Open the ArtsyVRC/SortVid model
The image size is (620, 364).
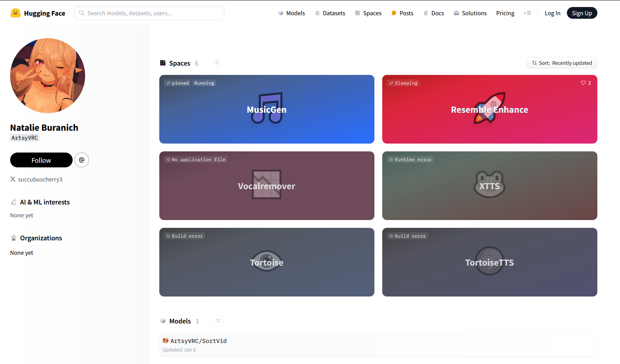point(378,344)
